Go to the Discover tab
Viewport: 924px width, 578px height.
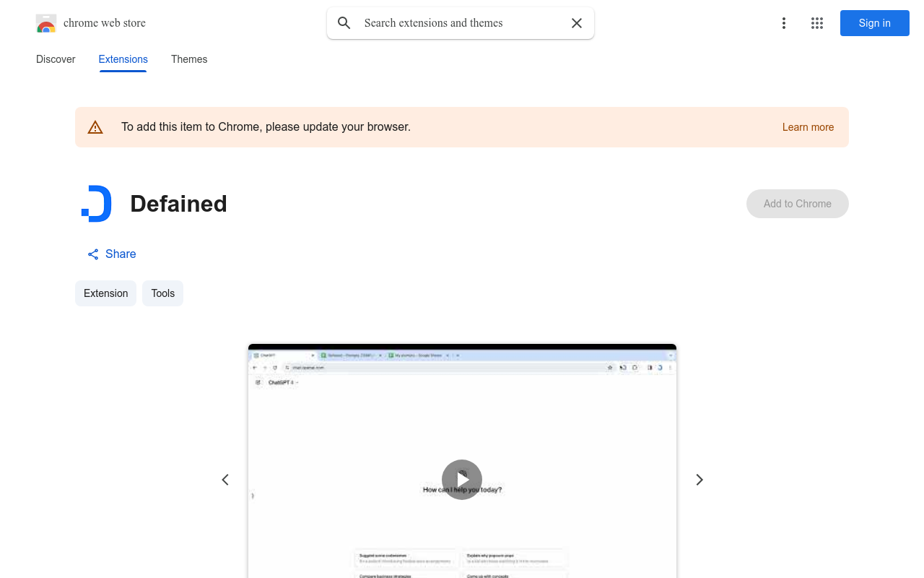coord(56,59)
